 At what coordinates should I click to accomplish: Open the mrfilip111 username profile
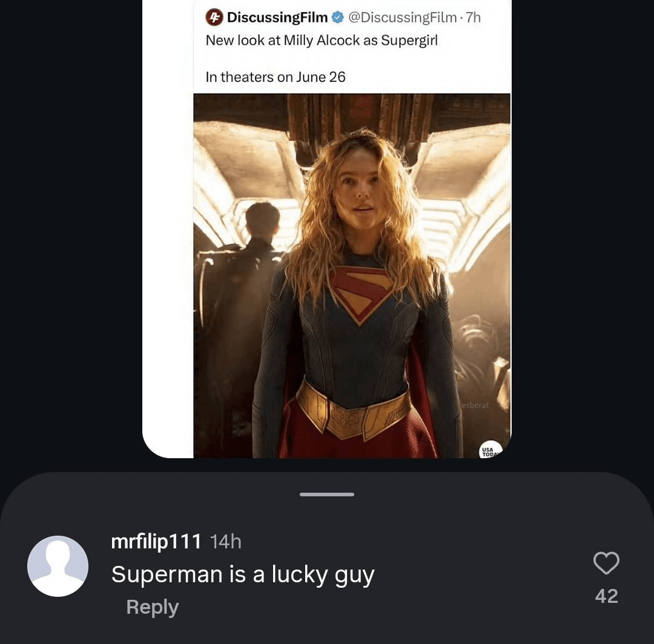(156, 541)
